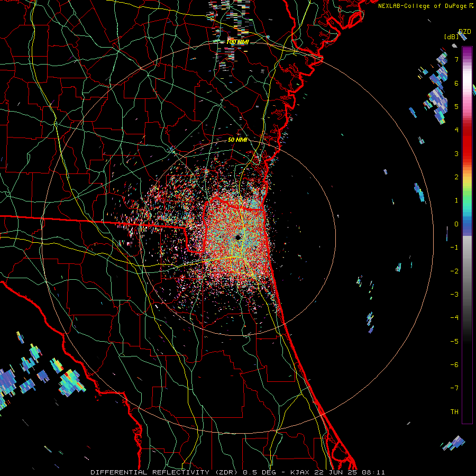Click the 0.5 DEG elevation text
The width and height of the screenshot is (476, 476).
[259, 472]
